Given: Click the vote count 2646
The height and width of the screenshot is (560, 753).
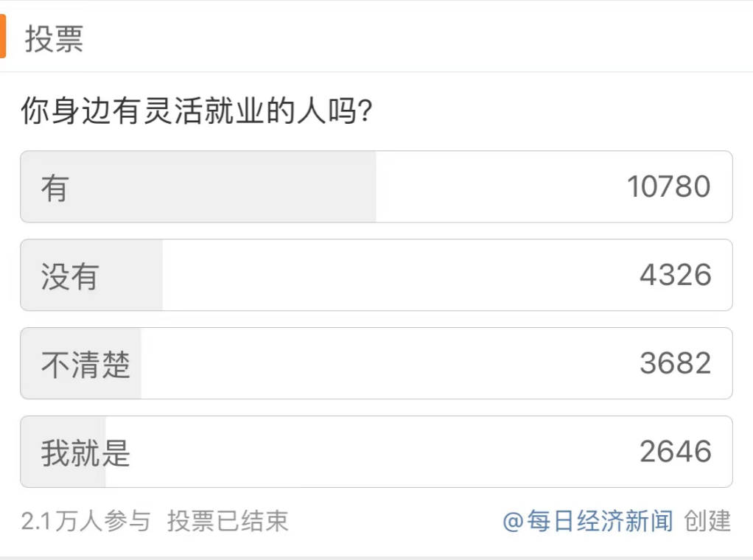Looking at the screenshot, I should tap(676, 452).
